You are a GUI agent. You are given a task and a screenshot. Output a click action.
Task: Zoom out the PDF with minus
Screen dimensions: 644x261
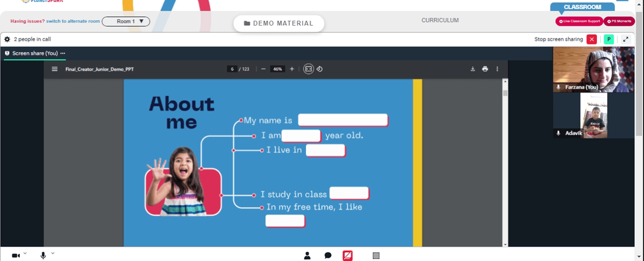click(x=263, y=69)
